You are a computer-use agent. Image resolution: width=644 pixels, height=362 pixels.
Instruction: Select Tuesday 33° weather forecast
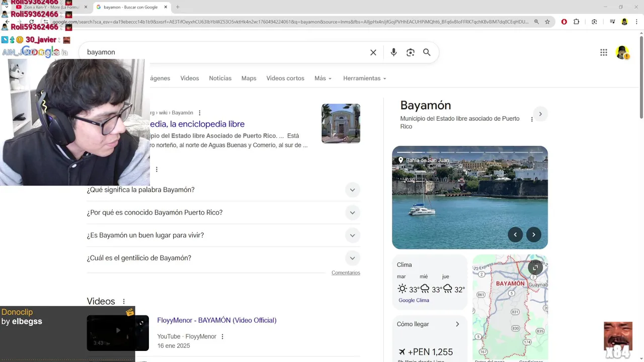tap(408, 285)
